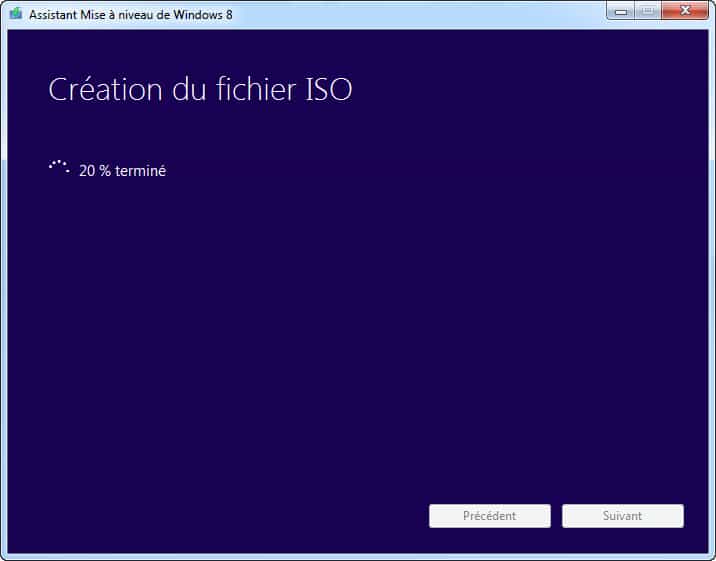Minimize the upgrade assistant window
Image resolution: width=716 pixels, height=561 pixels.
click(x=621, y=11)
